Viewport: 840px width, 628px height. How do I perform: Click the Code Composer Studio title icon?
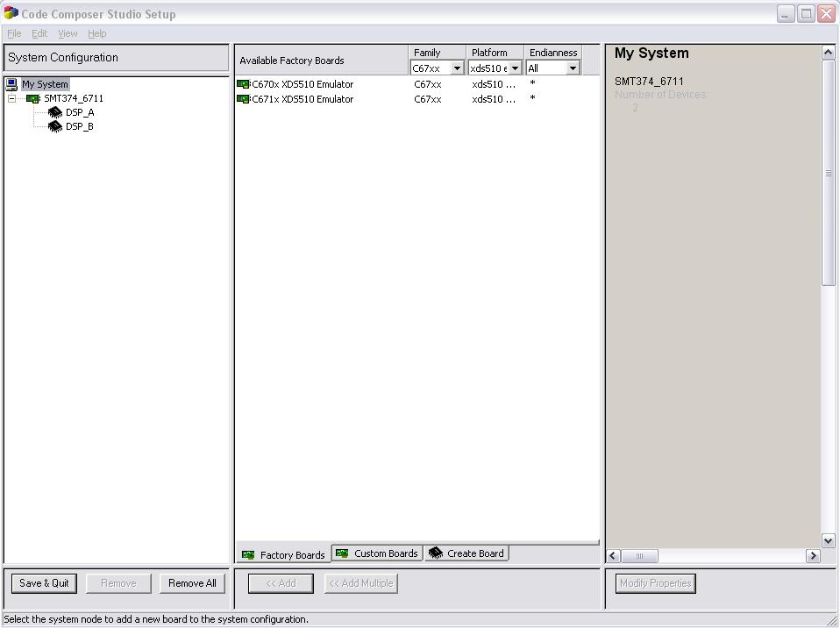[x=11, y=13]
